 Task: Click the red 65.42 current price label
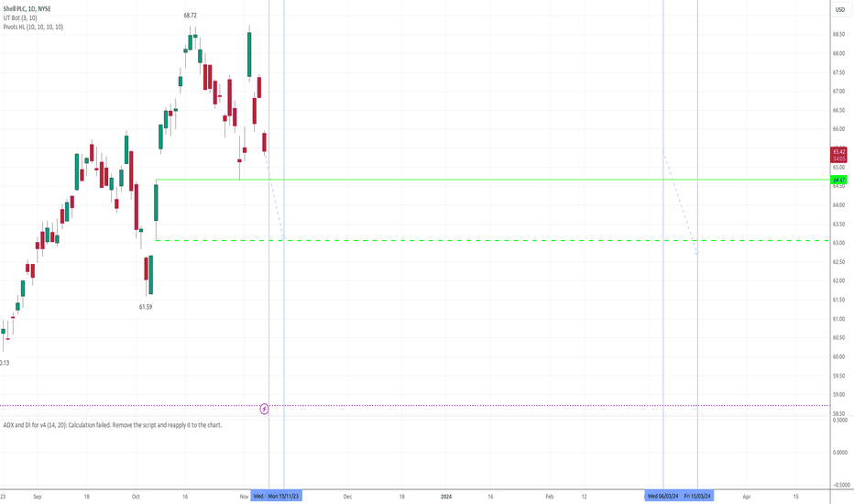point(838,155)
